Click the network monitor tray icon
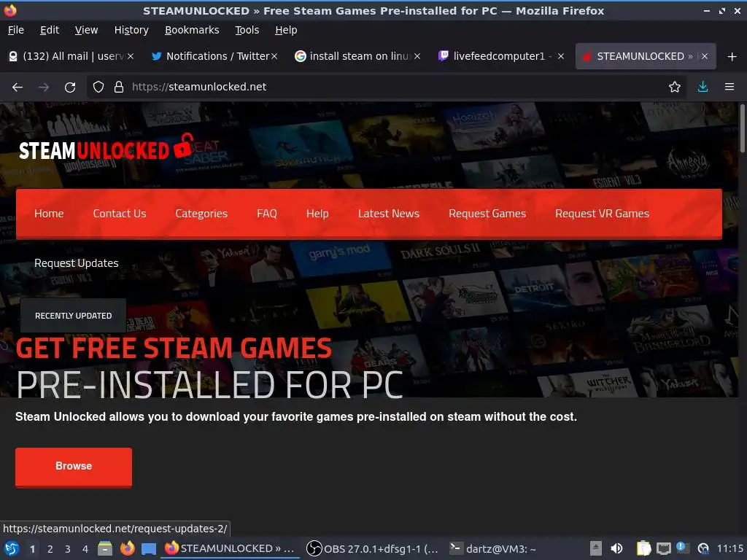 pyautogui.click(x=664, y=548)
